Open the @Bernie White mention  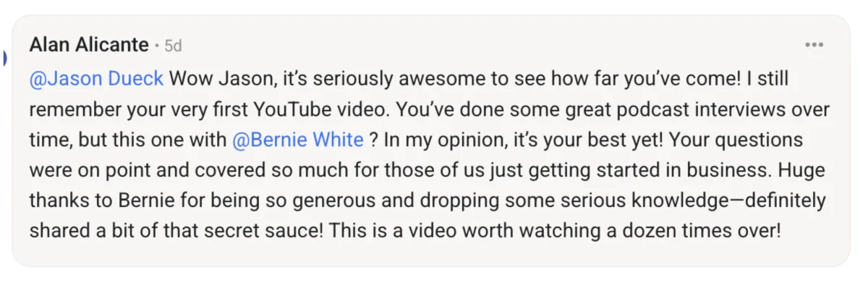298,139
